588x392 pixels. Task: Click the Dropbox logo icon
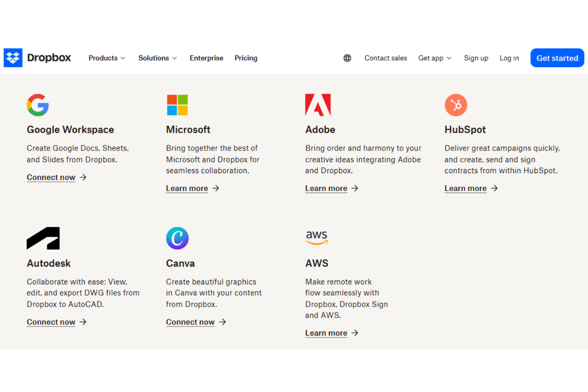point(13,58)
